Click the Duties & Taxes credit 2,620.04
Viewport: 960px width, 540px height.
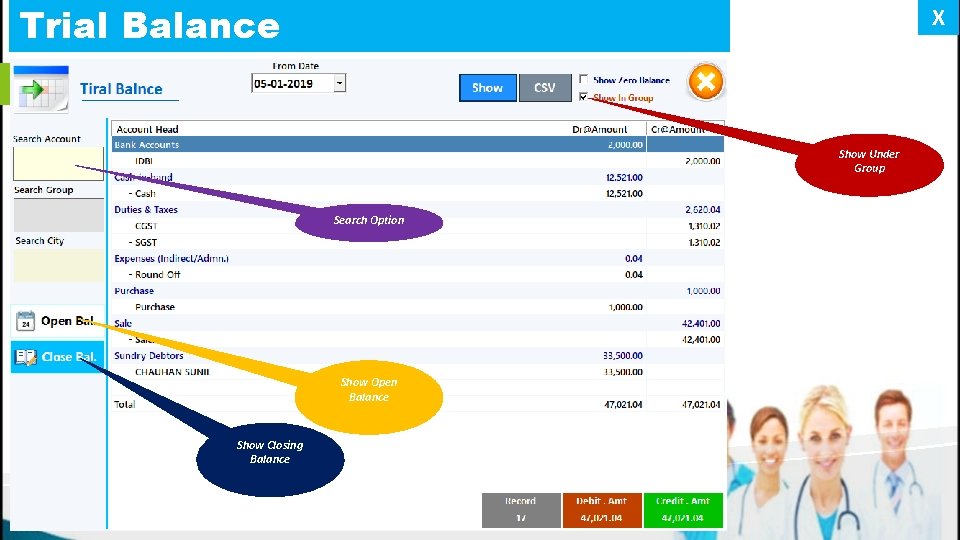pos(702,209)
